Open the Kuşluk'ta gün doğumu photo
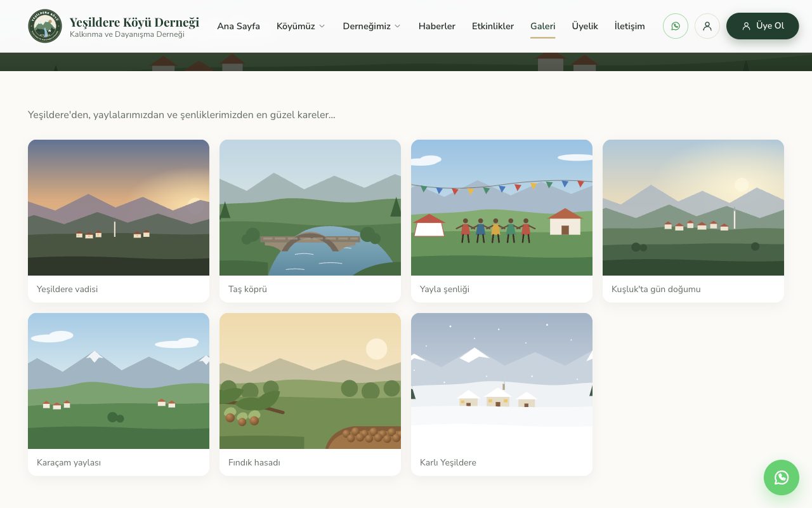 pyautogui.click(x=693, y=208)
